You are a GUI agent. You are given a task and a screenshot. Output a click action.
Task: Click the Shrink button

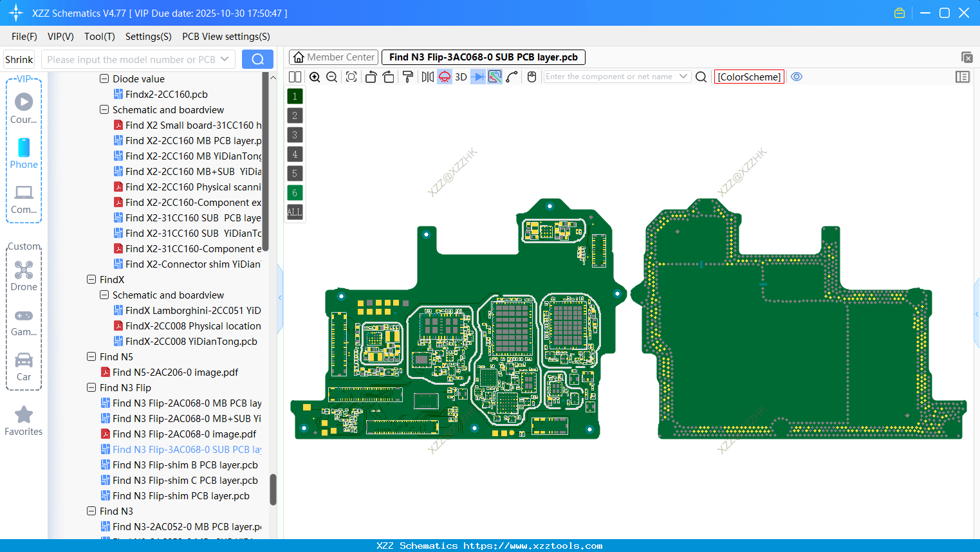(x=19, y=59)
